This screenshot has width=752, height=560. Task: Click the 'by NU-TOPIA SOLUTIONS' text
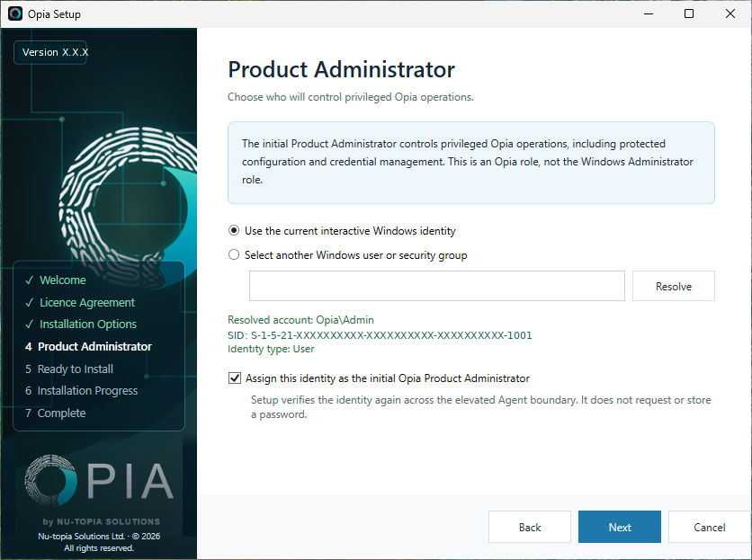tap(101, 521)
